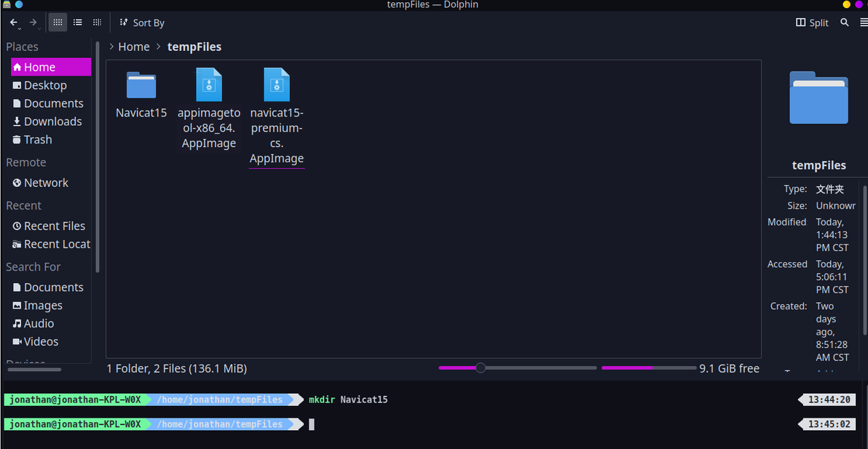This screenshot has width=868, height=449.
Task: Click the Accessed time 5:06:11 PM CST
Action: [832, 283]
